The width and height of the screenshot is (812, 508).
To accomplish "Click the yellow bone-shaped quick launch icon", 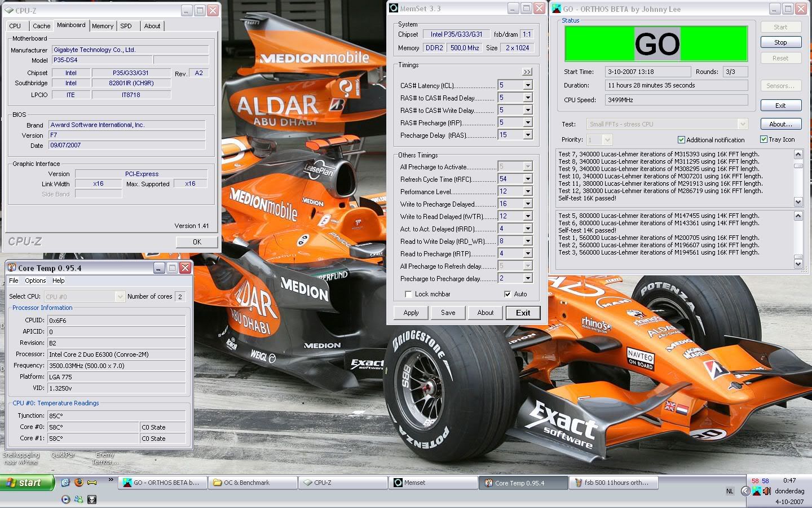I will coord(91,483).
